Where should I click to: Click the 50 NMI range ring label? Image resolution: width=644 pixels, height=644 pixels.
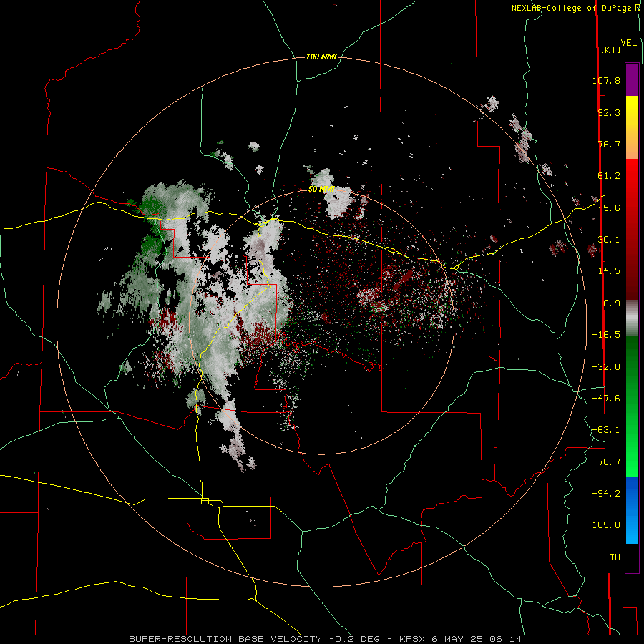[x=321, y=190]
